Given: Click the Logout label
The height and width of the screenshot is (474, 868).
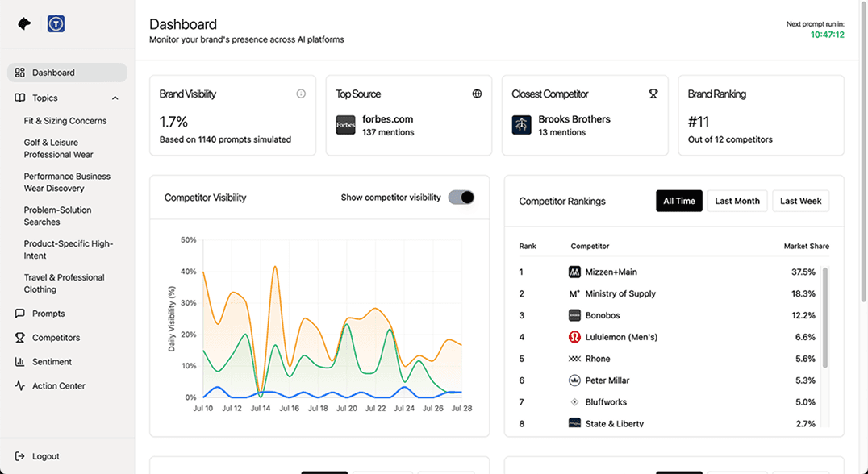Looking at the screenshot, I should pos(45,456).
